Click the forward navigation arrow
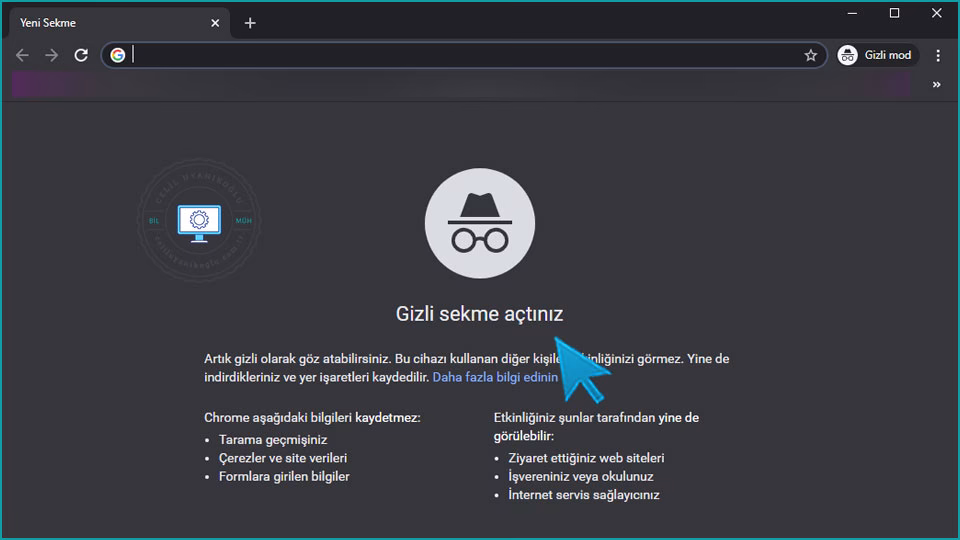 (x=52, y=55)
